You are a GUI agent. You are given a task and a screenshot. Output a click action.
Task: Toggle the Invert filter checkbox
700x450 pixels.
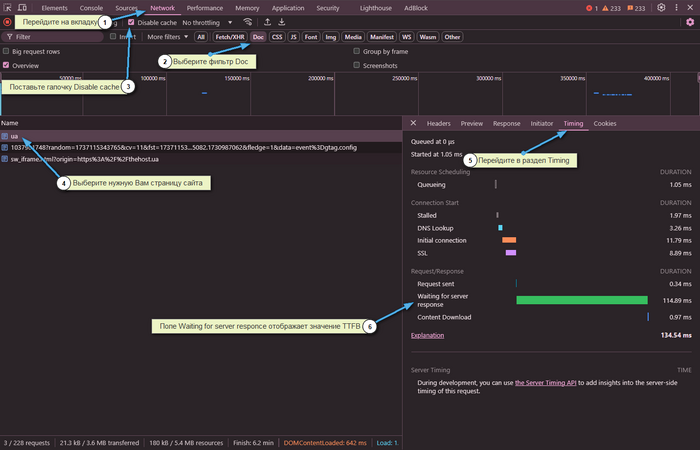pyautogui.click(x=113, y=36)
